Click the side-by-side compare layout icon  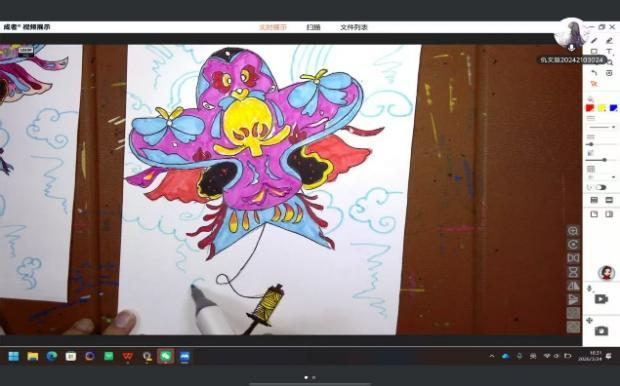pos(609,214)
